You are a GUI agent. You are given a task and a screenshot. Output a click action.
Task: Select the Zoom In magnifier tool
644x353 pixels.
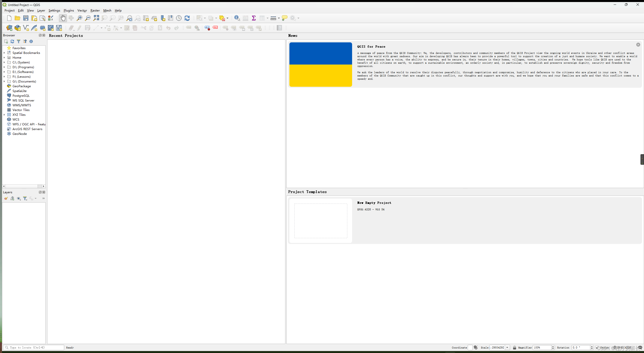[x=79, y=18]
